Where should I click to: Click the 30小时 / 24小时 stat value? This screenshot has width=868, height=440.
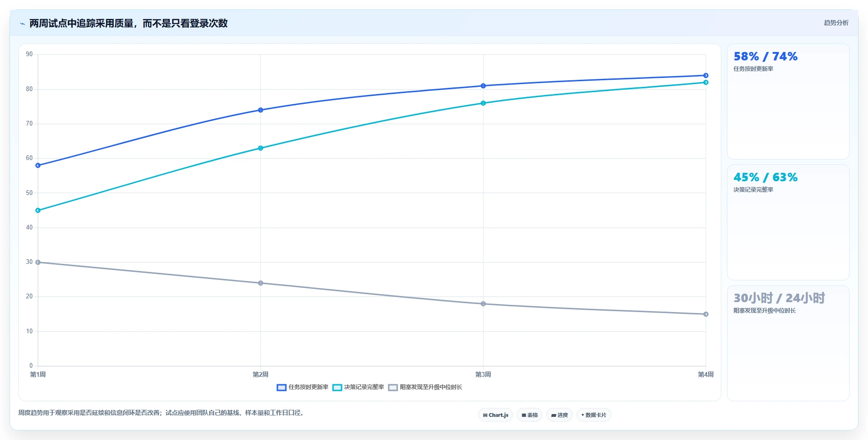[x=779, y=298]
